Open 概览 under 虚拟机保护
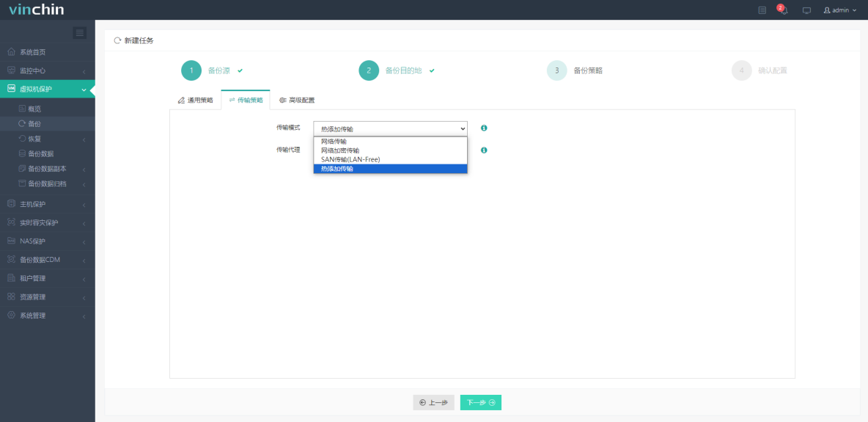 48,109
